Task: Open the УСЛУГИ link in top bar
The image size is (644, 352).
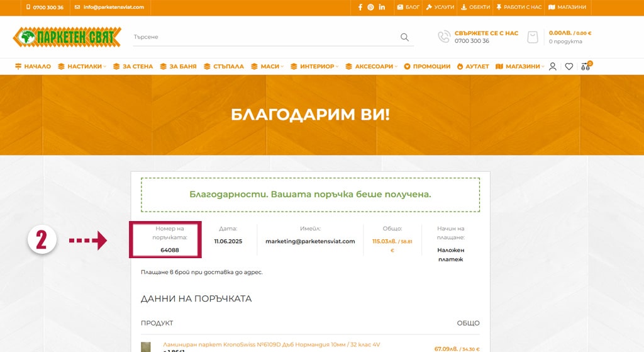Action: click(x=440, y=7)
